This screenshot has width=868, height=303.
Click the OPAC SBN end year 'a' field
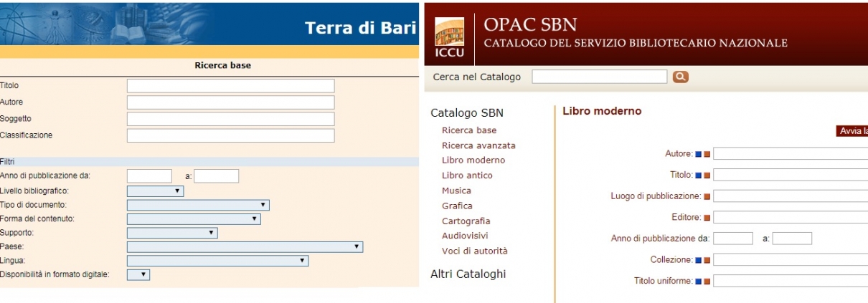click(792, 239)
